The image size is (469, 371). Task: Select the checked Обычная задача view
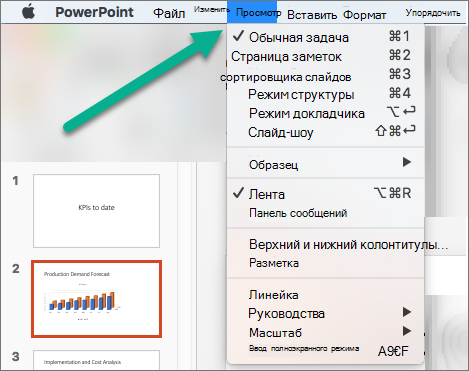[x=325, y=37]
